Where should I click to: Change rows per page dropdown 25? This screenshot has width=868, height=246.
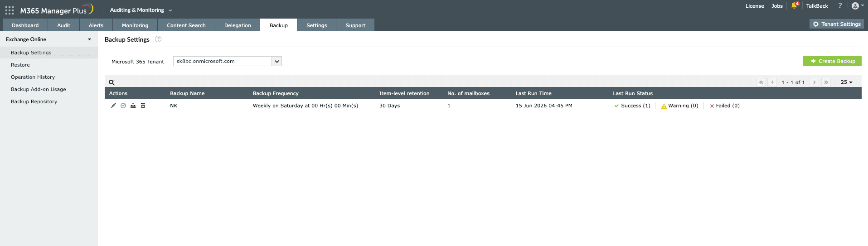coord(846,82)
